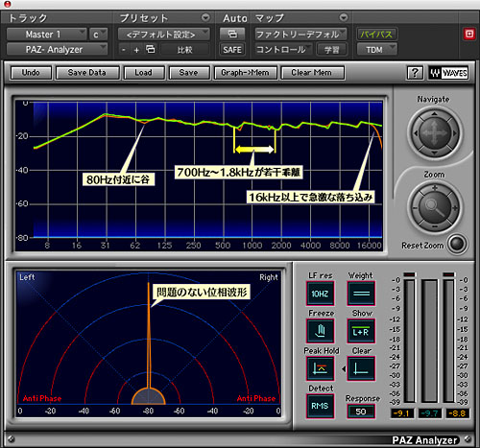480x448 pixels.
Task: Click the Reset Zoom round button
Action: click(457, 245)
